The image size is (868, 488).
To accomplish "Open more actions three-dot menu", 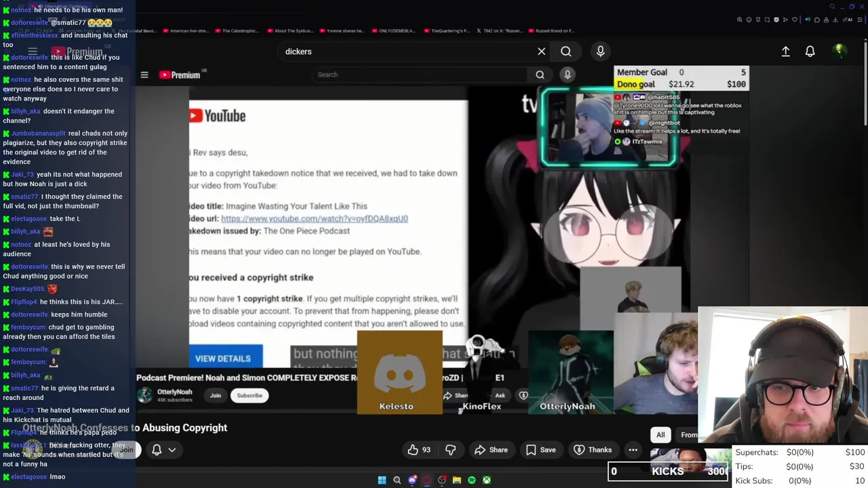I will 633,449.
